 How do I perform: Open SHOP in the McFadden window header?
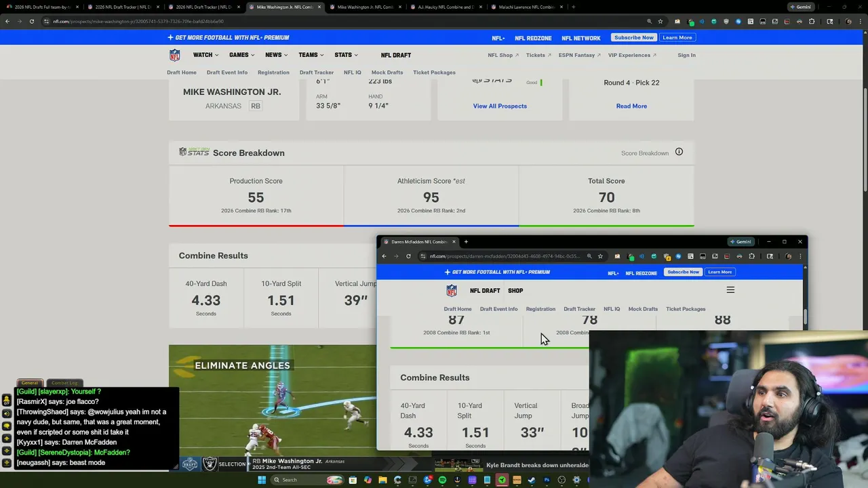tap(515, 291)
